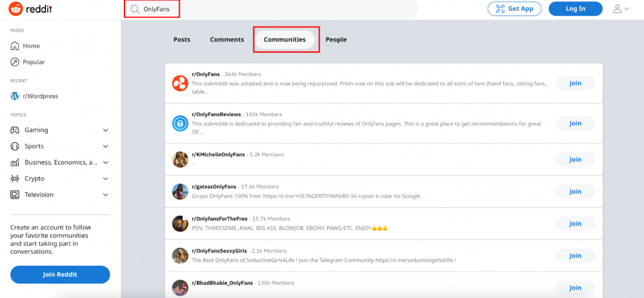This screenshot has width=644, height=298.
Task: Click the '364k Members' count text
Action: [243, 74]
